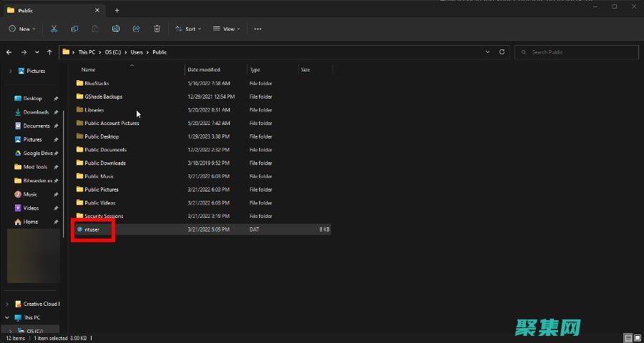Open the Sort dropdown menu
The height and width of the screenshot is (343, 644).
(188, 29)
